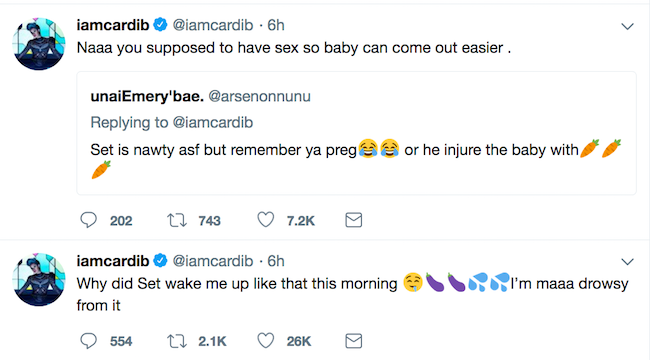Reply to the first tweet with 202 replies
This screenshot has width=650, height=360.
pos(88,220)
